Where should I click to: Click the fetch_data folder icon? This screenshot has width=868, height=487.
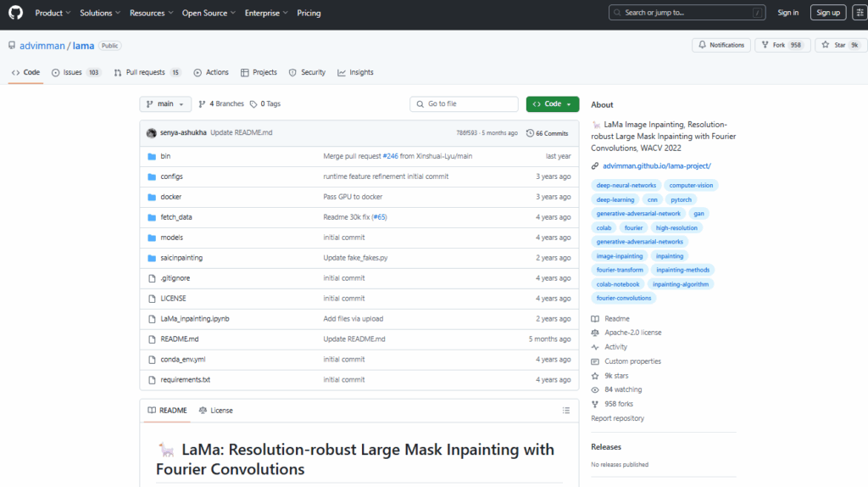(152, 217)
